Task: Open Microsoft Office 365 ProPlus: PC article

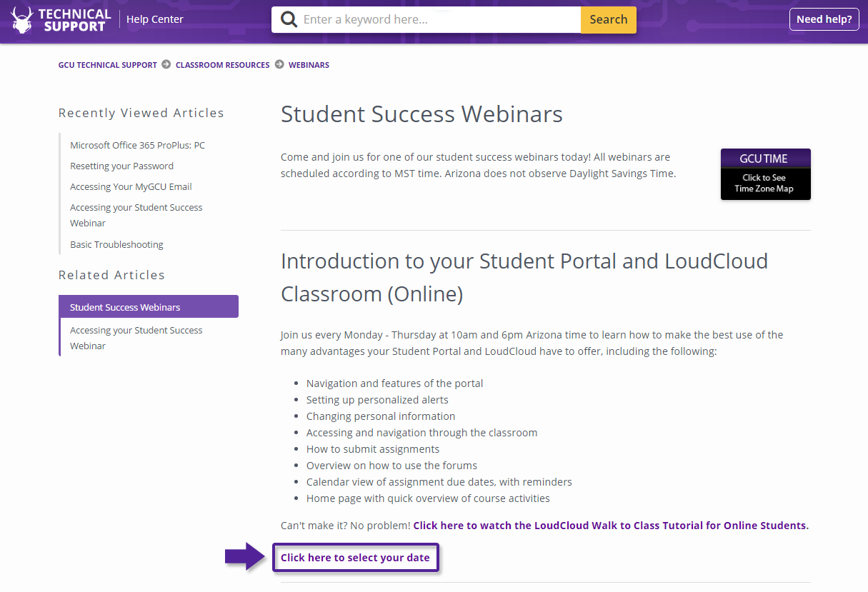Action: pyautogui.click(x=137, y=145)
